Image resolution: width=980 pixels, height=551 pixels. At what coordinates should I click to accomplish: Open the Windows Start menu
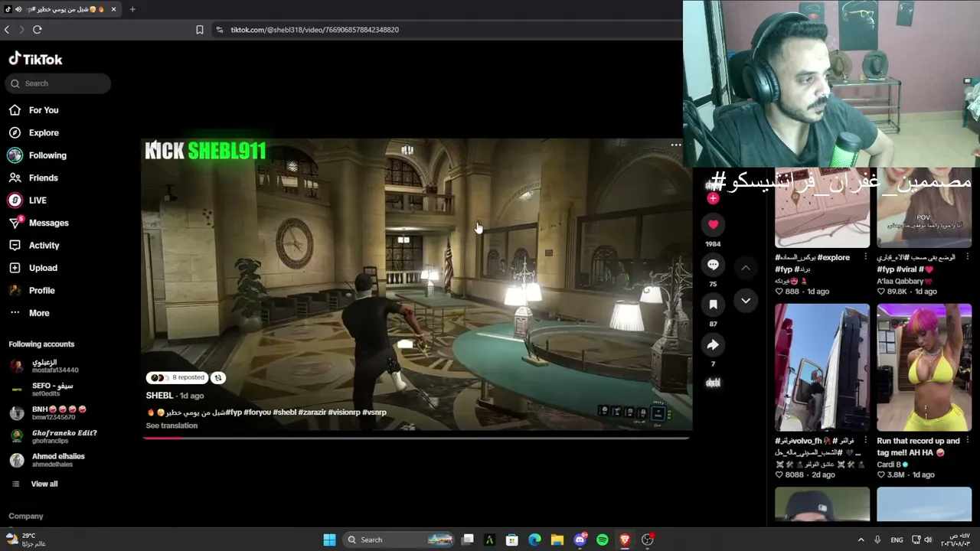coord(329,540)
